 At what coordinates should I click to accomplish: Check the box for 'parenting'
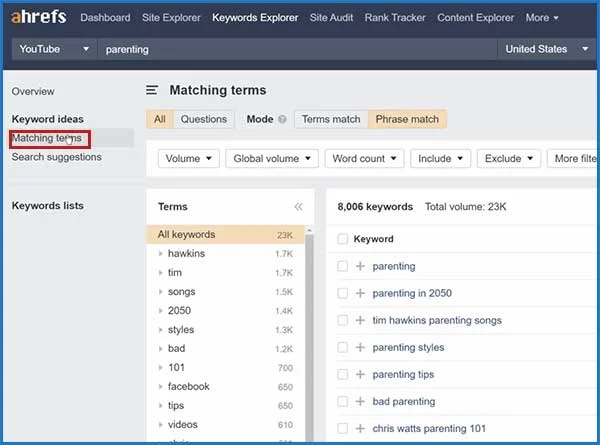342,266
